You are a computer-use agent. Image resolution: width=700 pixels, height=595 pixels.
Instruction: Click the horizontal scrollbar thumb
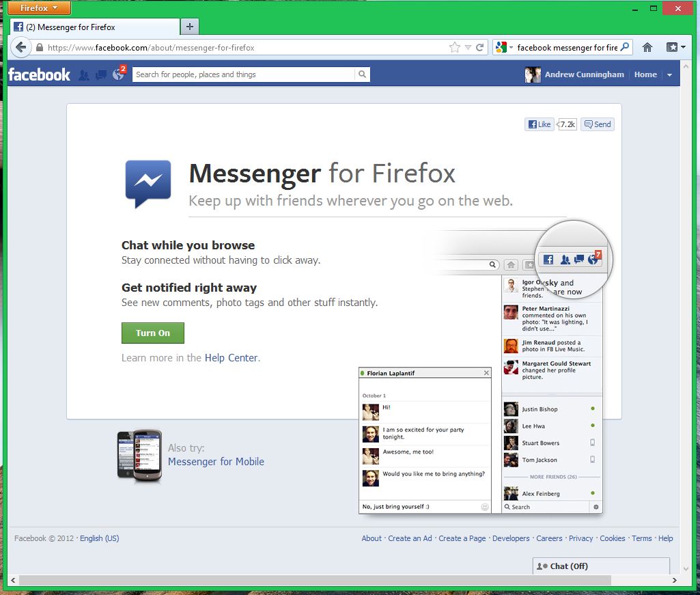pyautogui.click(x=314, y=580)
